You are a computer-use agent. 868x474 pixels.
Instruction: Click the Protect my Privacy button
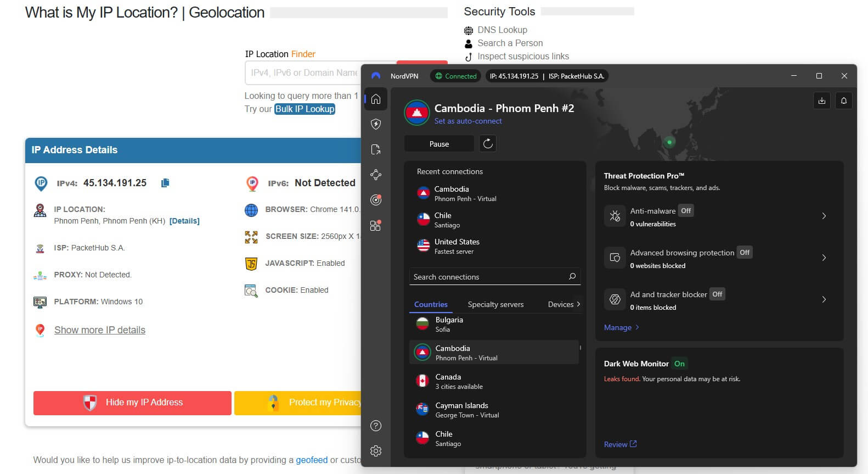click(x=298, y=403)
